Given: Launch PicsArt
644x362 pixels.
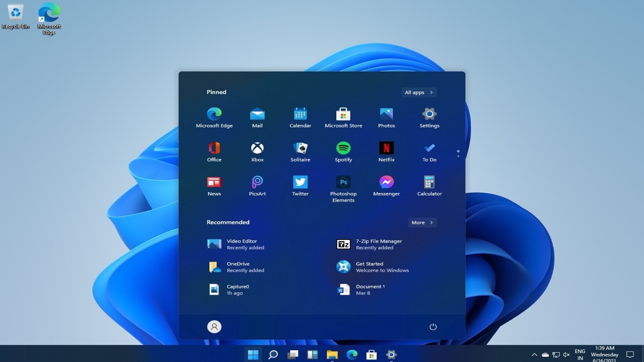Looking at the screenshot, I should click(257, 183).
